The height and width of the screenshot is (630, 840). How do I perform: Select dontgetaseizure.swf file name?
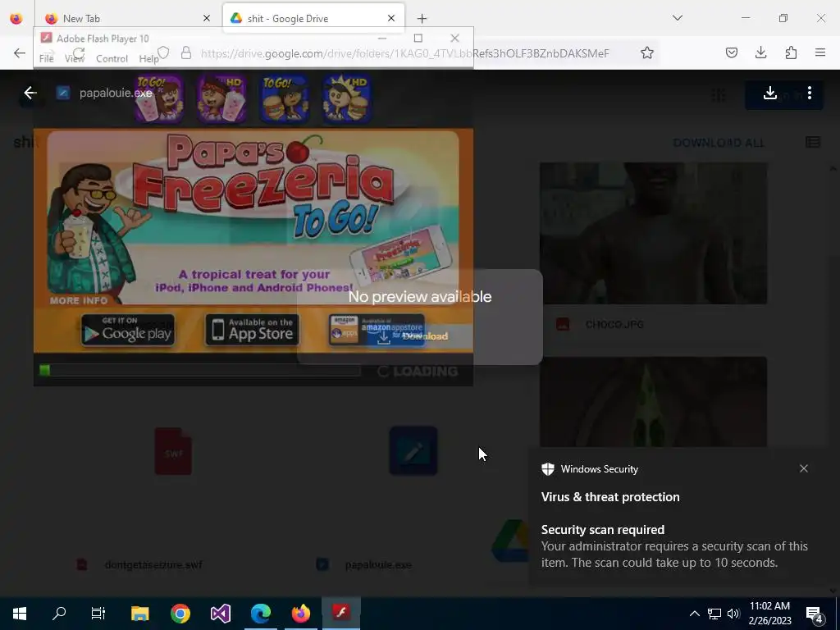[153, 564]
